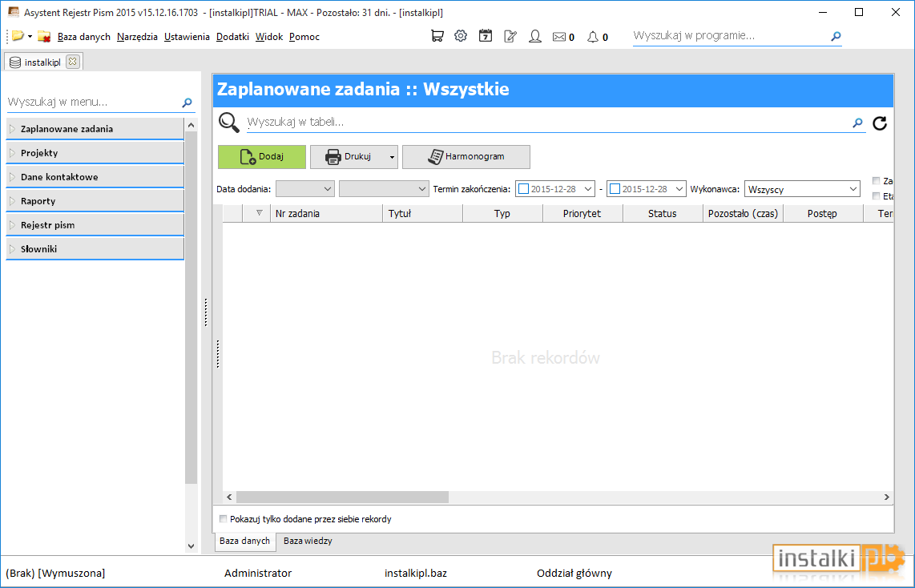915x588 pixels.
Task: Click the horizontal scrollbar of the table
Action: [558, 497]
